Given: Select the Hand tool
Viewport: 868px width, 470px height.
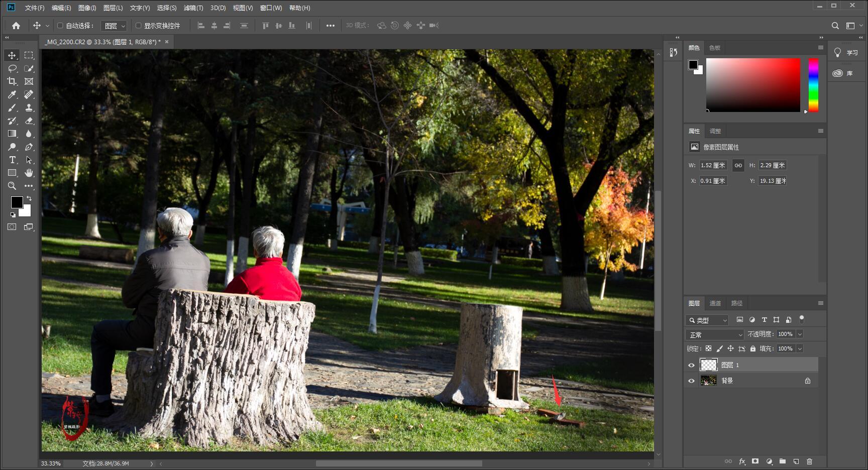Looking at the screenshot, I should click(x=29, y=173).
